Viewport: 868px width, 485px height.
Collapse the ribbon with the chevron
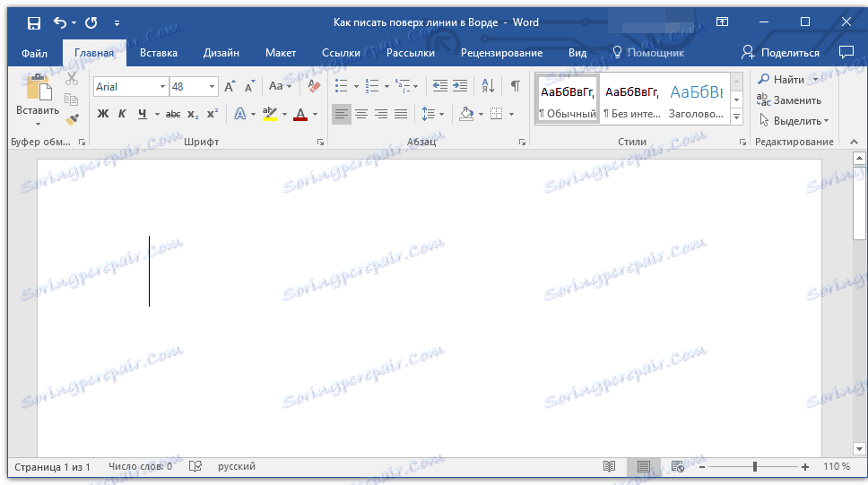click(x=855, y=143)
